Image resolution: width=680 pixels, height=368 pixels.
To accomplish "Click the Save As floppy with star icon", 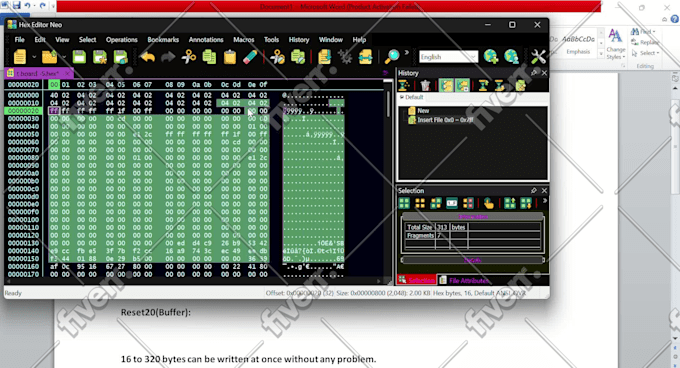I will tap(100, 57).
